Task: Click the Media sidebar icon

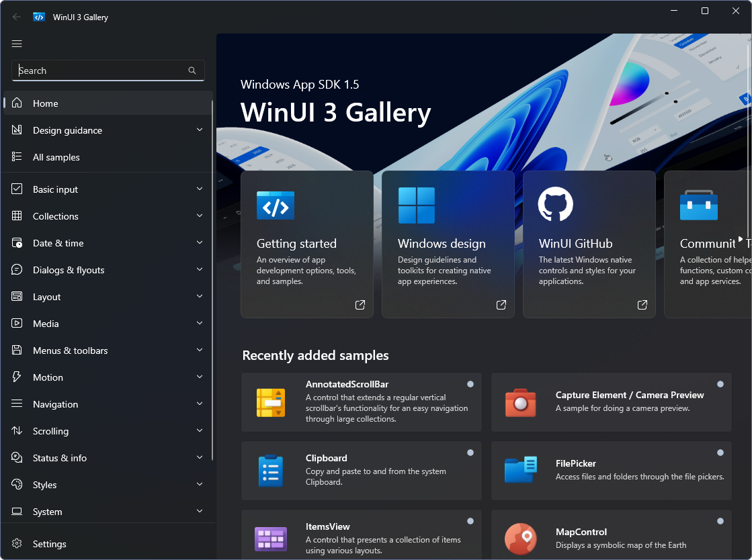Action: (17, 323)
